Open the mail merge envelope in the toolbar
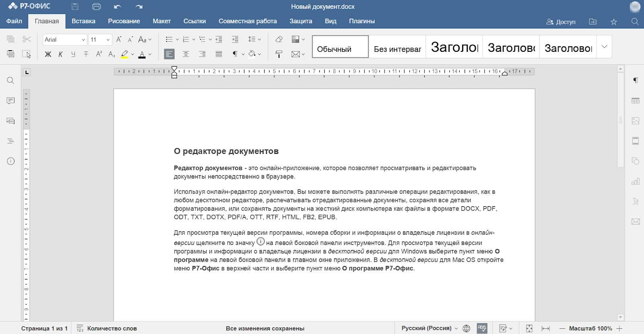644x334 pixels. (x=296, y=54)
